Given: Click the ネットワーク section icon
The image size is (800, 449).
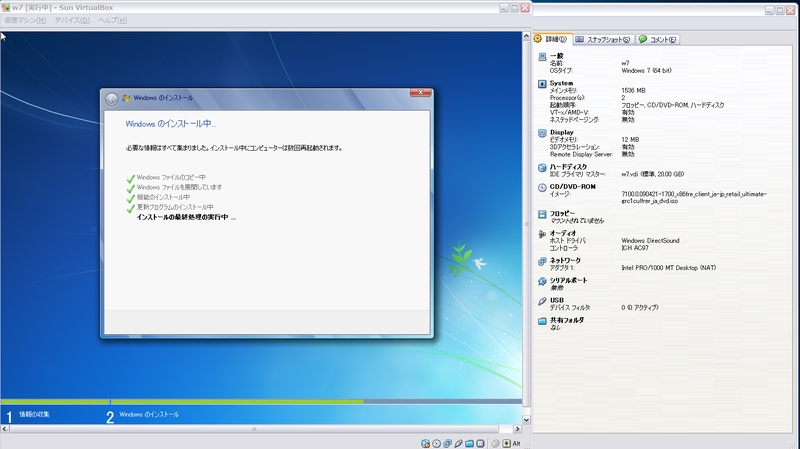Looking at the screenshot, I should pos(542,261).
